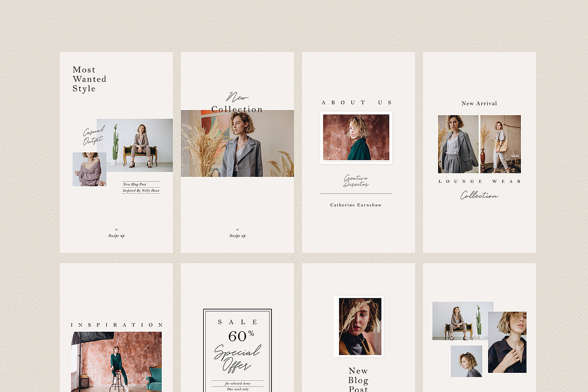Click 'New Blog Post' title on bottom card

click(x=358, y=380)
